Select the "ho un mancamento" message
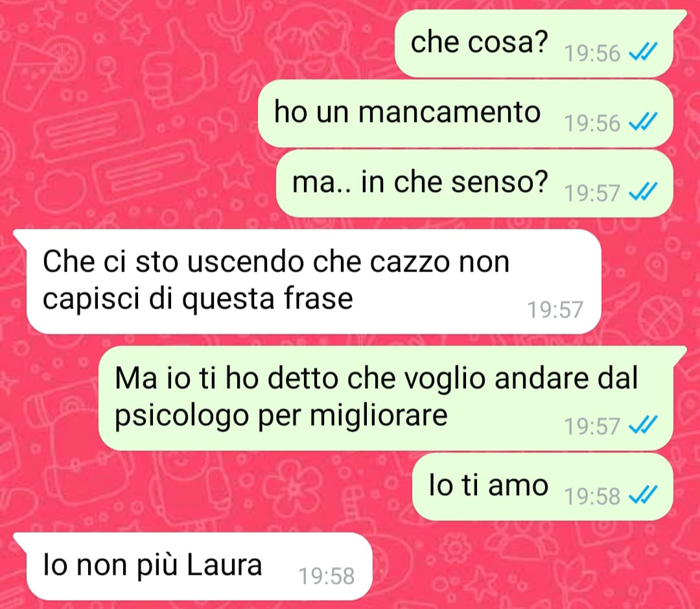The image size is (700, 609). click(465, 113)
